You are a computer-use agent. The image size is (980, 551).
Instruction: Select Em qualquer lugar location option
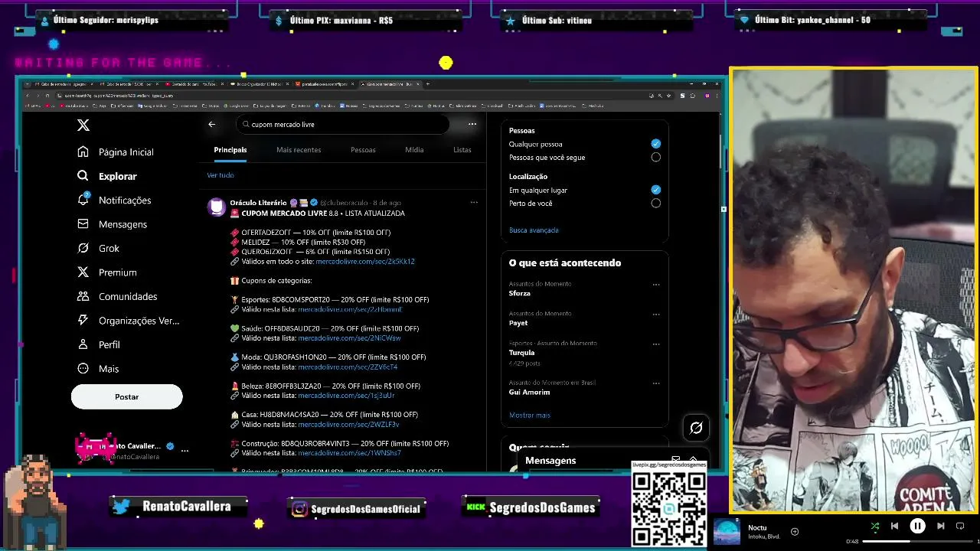(x=655, y=190)
